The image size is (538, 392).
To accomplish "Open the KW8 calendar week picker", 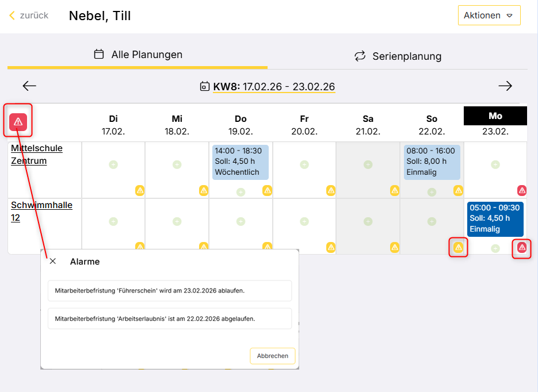I will [x=268, y=87].
